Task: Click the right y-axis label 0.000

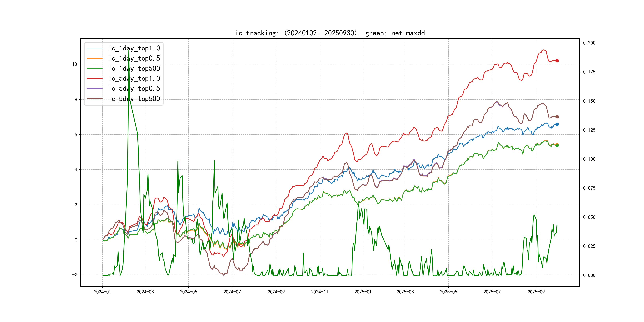Action: 589,275
